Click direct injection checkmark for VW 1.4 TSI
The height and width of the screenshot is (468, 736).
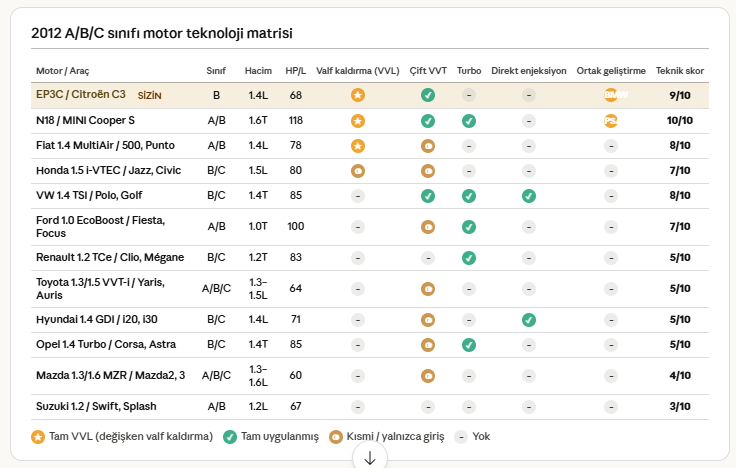[528, 196]
